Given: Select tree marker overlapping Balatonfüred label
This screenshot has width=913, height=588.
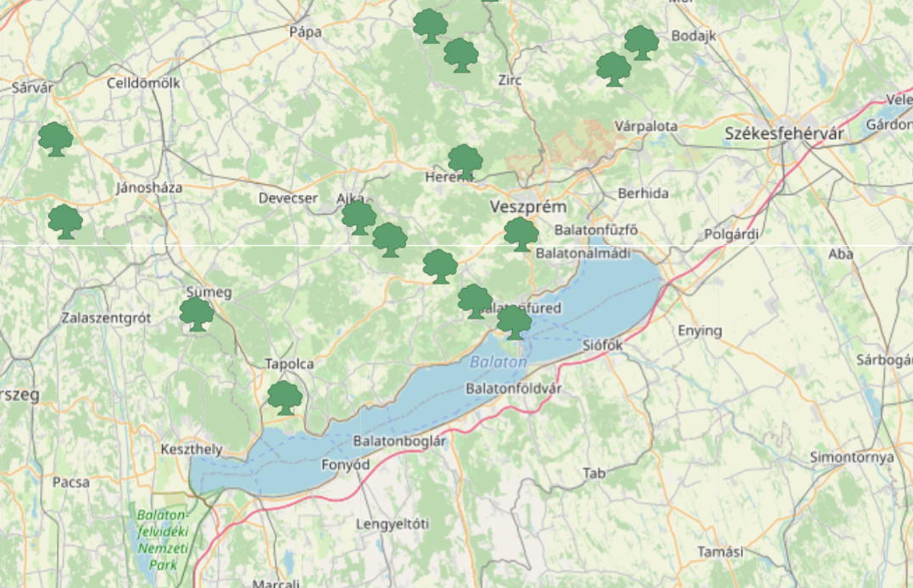Looking at the screenshot, I should tap(475, 301).
